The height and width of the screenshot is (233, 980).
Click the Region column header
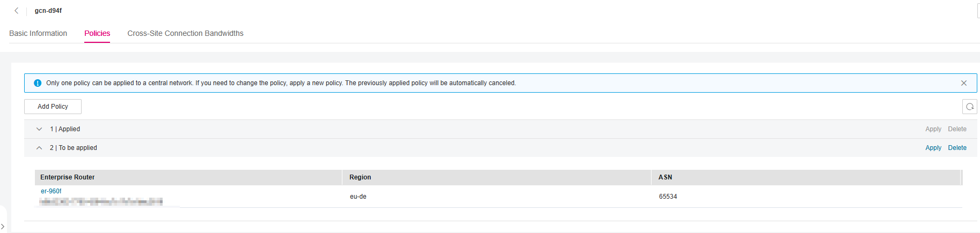tap(360, 177)
